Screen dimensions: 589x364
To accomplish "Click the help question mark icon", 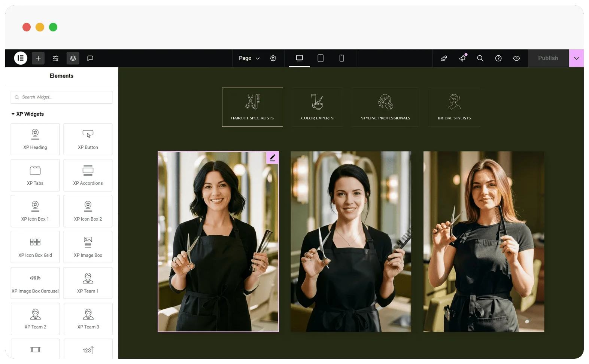I will [498, 58].
